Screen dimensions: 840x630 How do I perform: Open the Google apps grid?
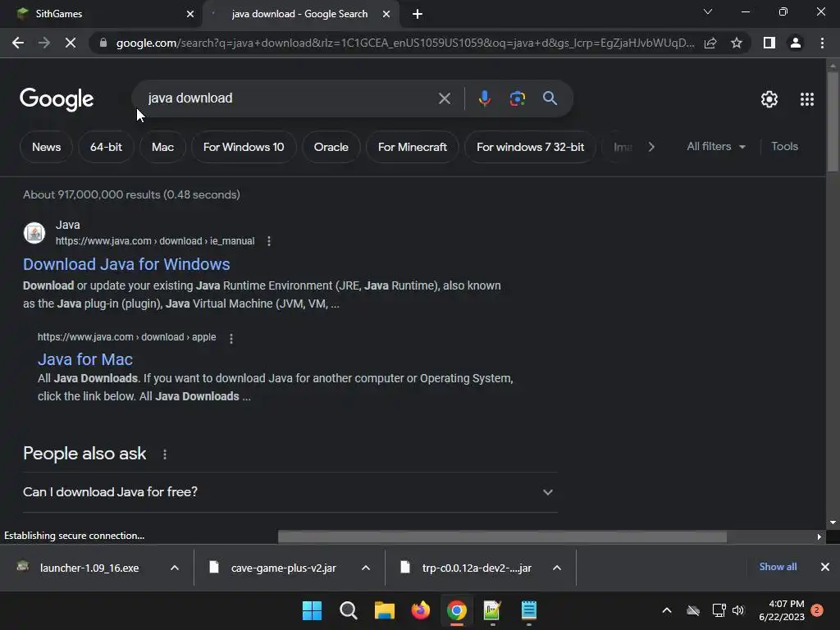point(807,99)
